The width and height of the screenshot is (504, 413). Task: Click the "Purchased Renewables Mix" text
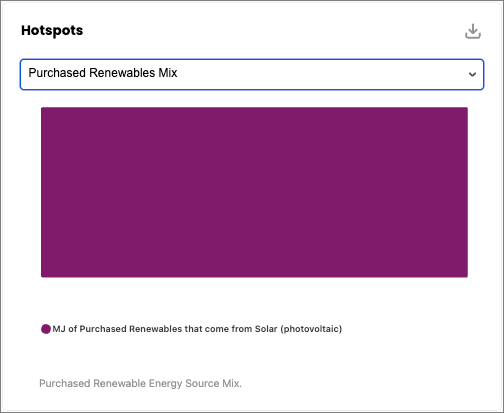(103, 73)
